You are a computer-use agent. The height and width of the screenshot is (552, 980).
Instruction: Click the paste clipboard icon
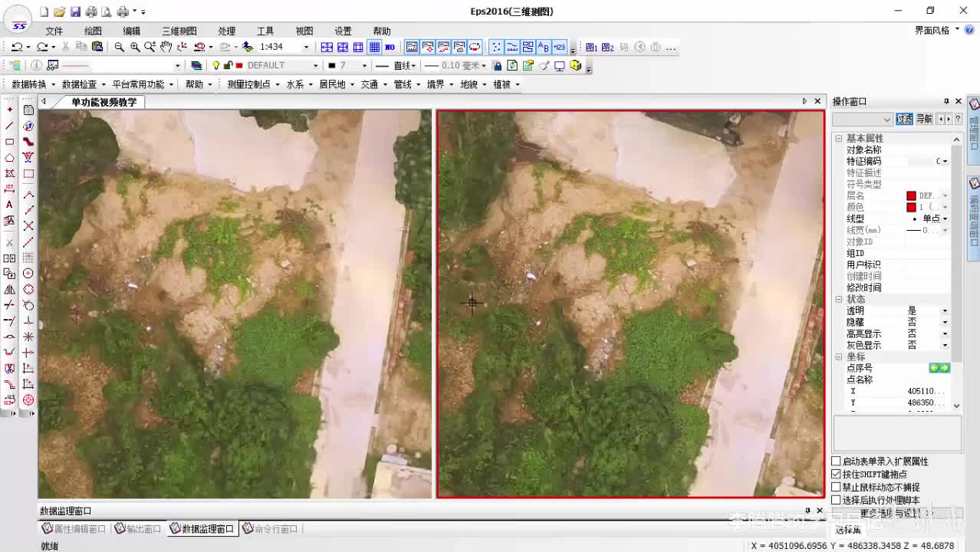[x=96, y=47]
